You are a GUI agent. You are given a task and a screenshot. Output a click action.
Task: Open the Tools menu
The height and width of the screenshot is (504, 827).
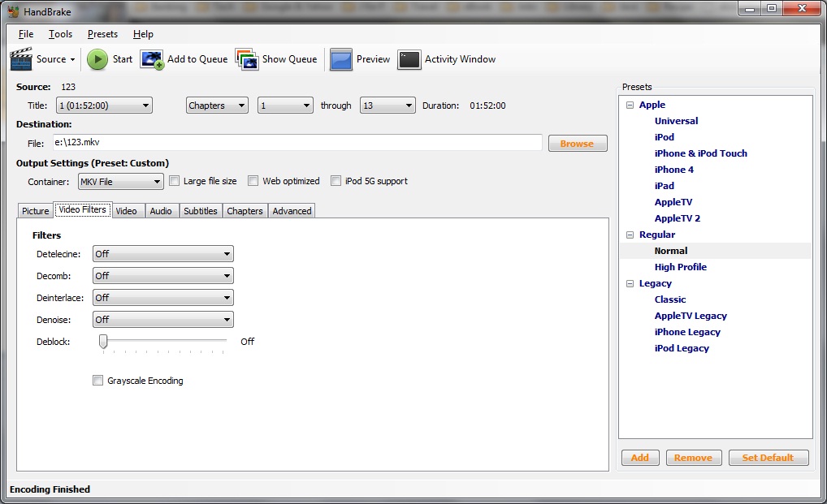point(60,34)
